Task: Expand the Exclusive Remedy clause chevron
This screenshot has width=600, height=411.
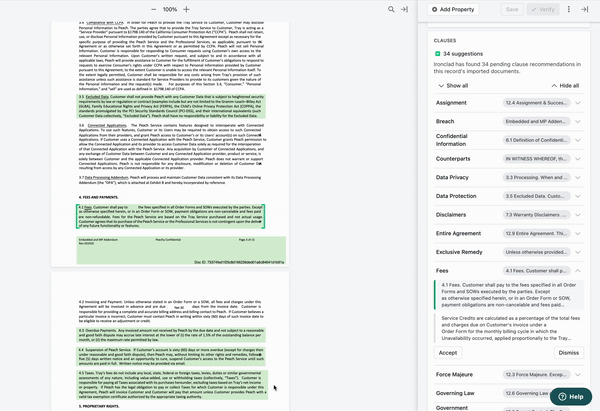Action: pos(578,252)
